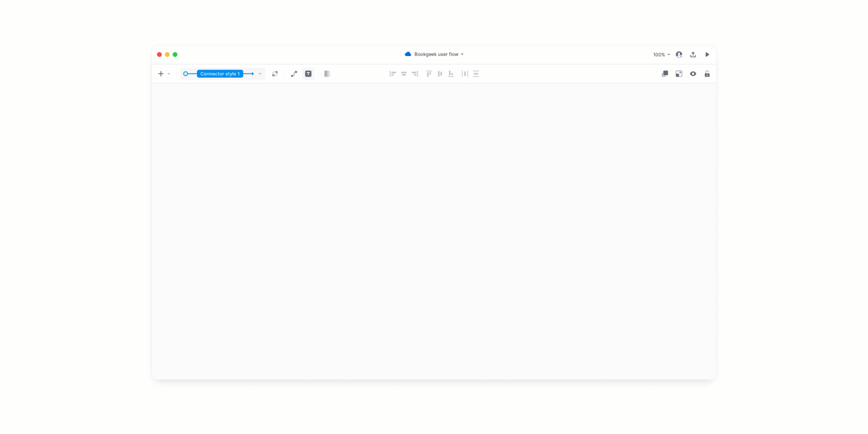
Task: Click the plus Add icon
Action: 160,74
